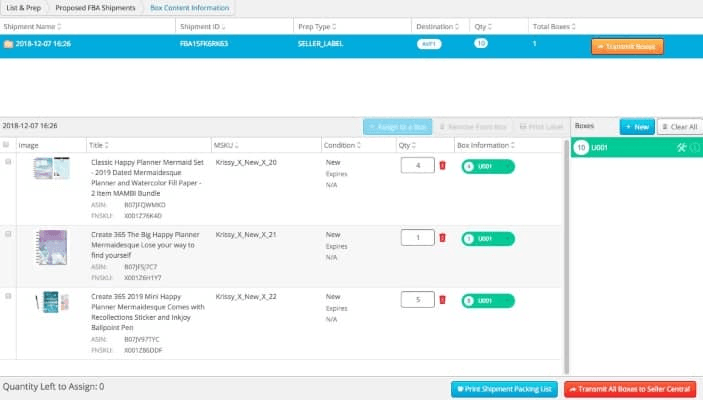Click quantity field showing 1

point(418,237)
